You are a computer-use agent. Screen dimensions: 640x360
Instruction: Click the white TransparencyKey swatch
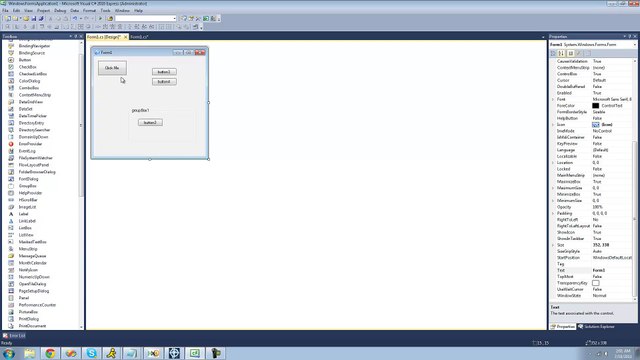(x=596, y=283)
